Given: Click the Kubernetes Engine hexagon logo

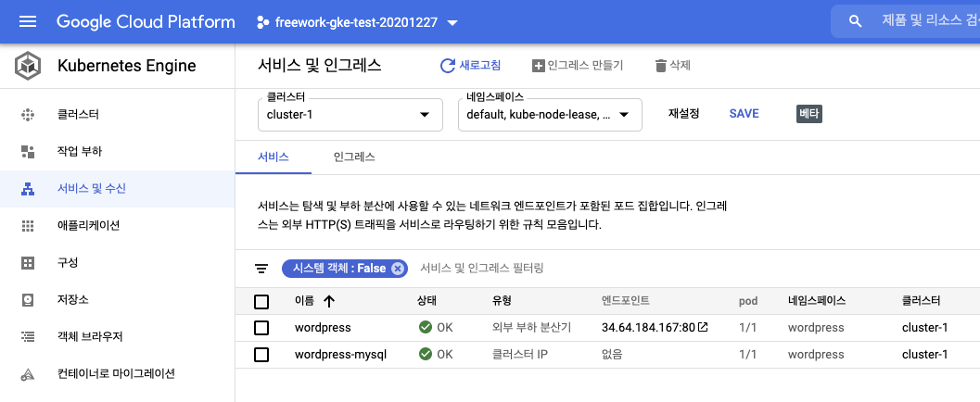Looking at the screenshot, I should click(x=28, y=66).
